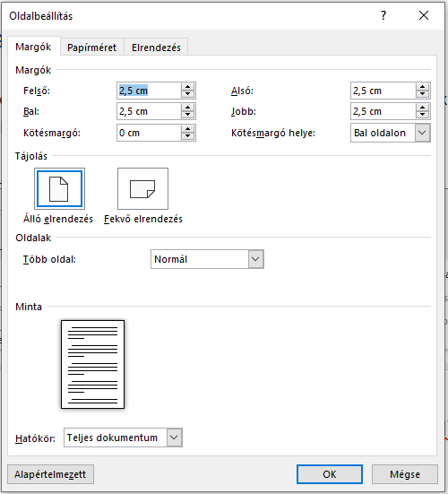Open the Hatókör dropdown showing Teljes dokumentum
The image size is (448, 494).
[123, 438]
